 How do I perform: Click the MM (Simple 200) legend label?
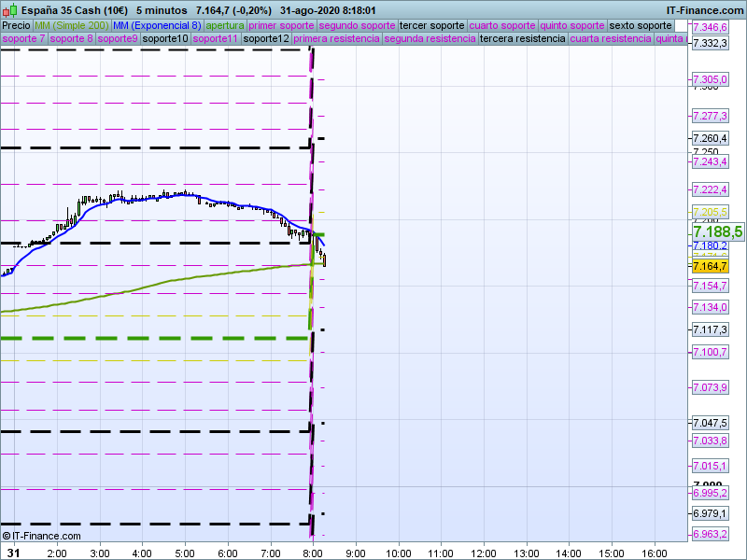65,25
